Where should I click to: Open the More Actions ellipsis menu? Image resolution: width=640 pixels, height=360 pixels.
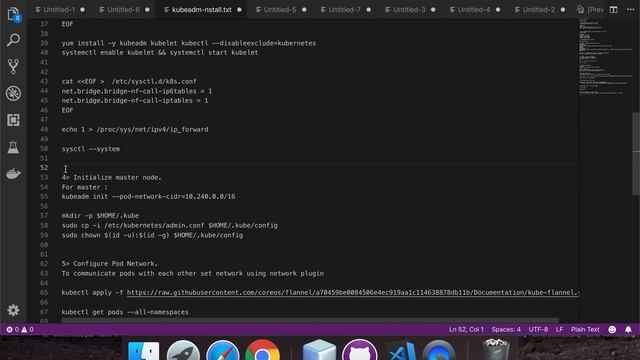(630, 9)
